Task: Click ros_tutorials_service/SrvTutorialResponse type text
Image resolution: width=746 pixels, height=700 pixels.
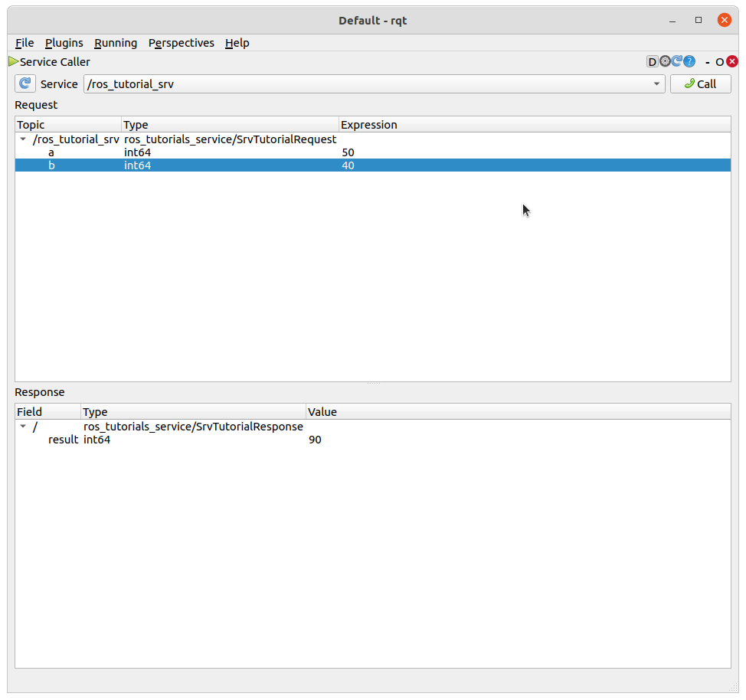Action: click(193, 426)
